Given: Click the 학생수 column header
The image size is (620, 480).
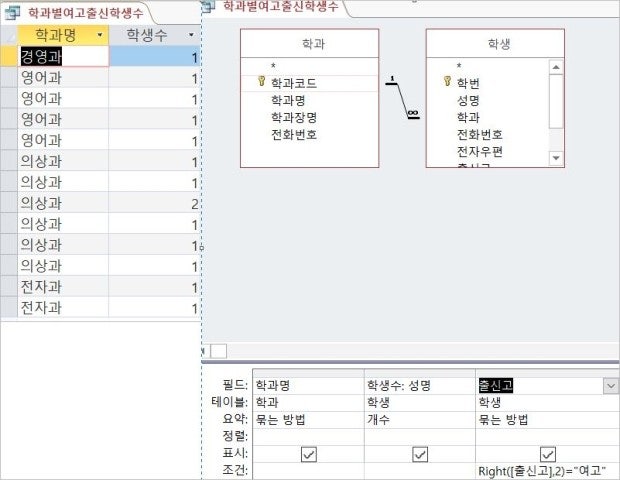Looking at the screenshot, I should [x=155, y=35].
